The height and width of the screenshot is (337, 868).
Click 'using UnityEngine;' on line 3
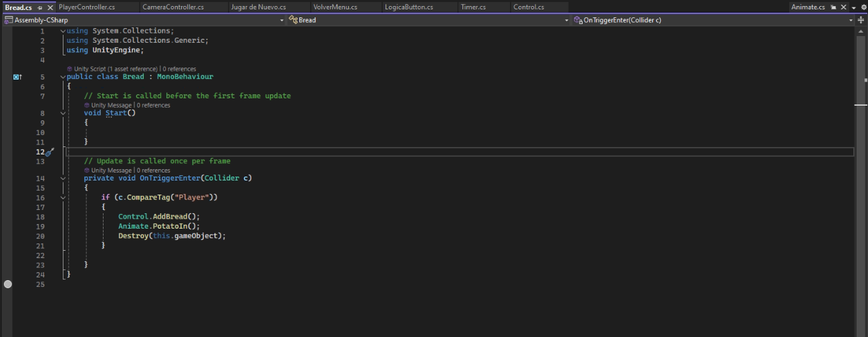click(105, 50)
